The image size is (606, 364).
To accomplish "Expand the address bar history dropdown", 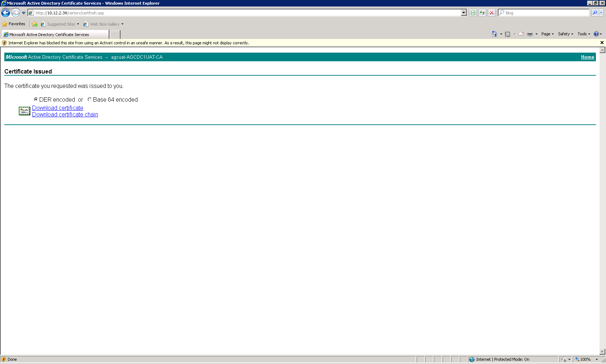I will click(464, 13).
